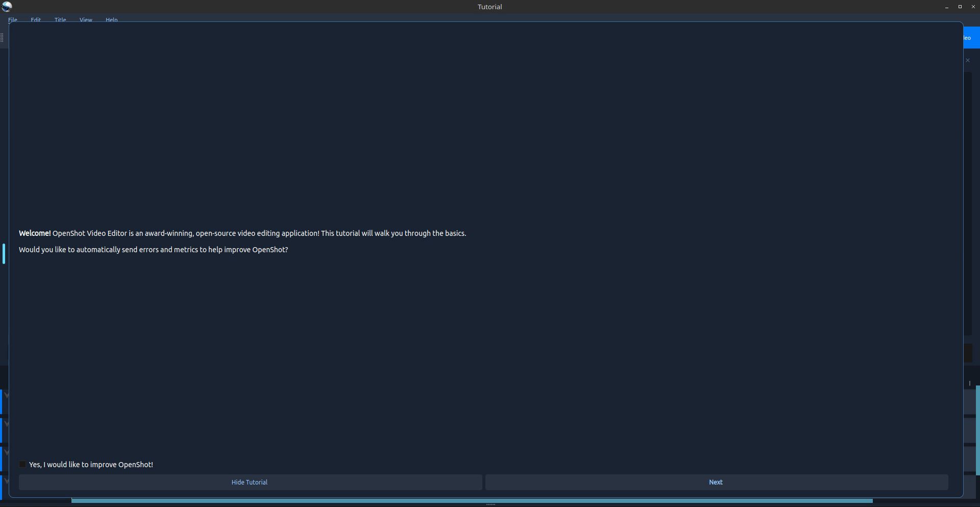This screenshot has height=507, width=980.
Task: Advance the tutorial with the Next button
Action: click(x=717, y=482)
